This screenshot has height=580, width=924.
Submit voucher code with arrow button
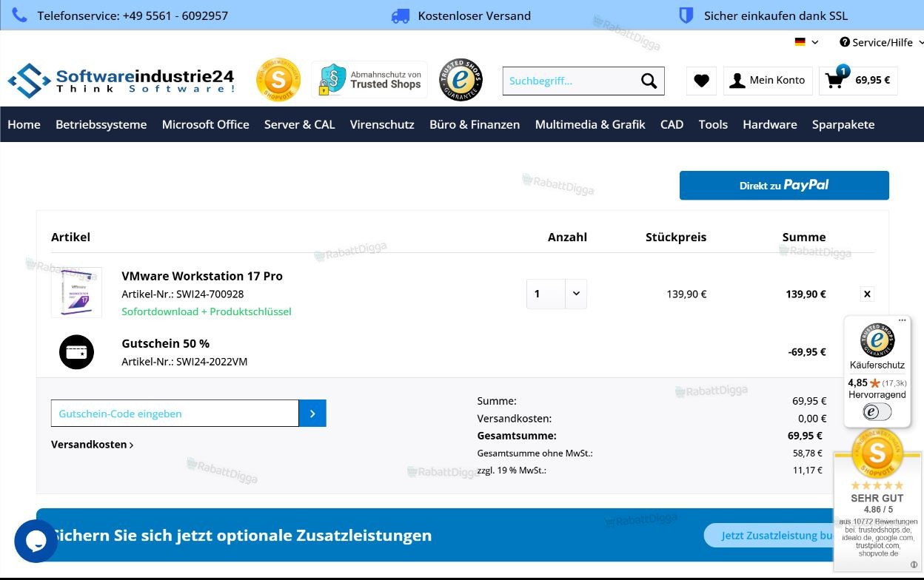[312, 414]
